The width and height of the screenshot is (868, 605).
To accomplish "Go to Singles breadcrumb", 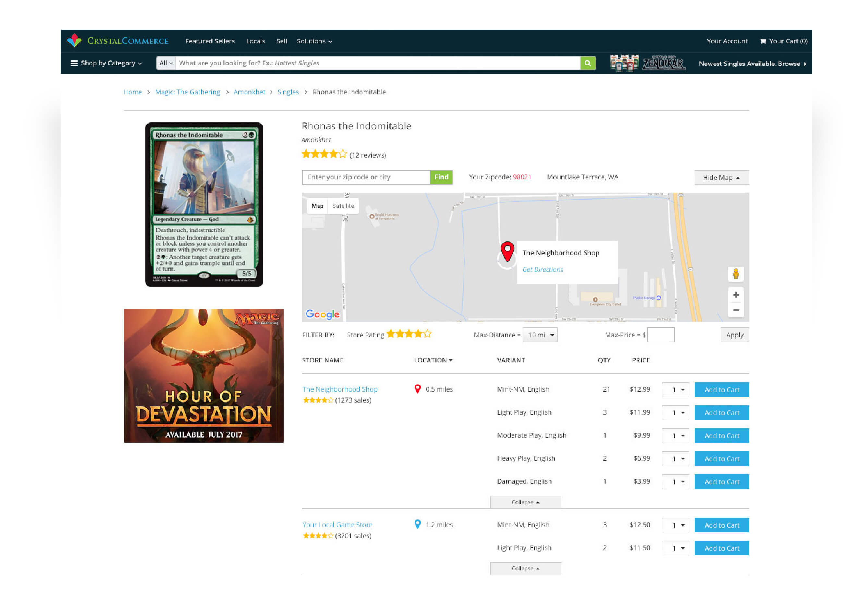I will (288, 92).
